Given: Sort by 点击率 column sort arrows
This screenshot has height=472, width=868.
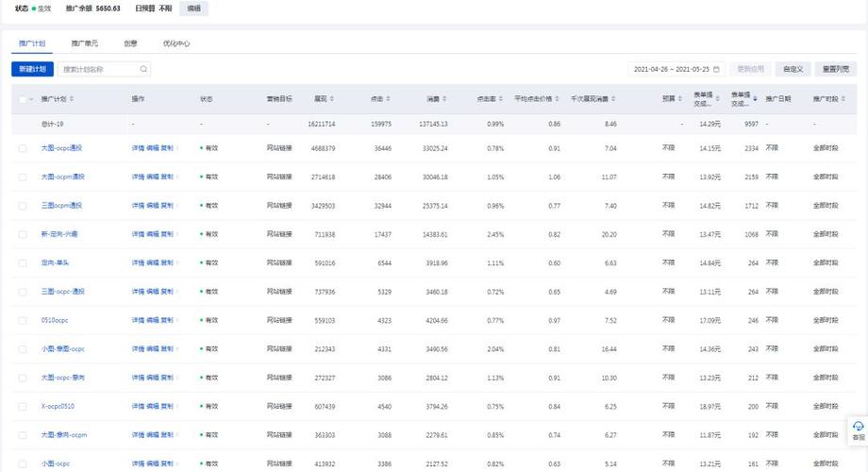Looking at the screenshot, I should (x=501, y=98).
